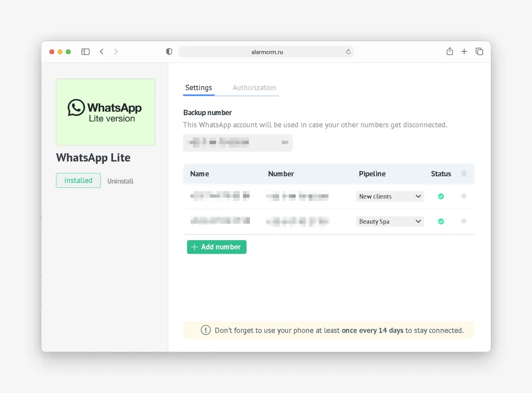Click the Uninstall link

pyautogui.click(x=120, y=181)
